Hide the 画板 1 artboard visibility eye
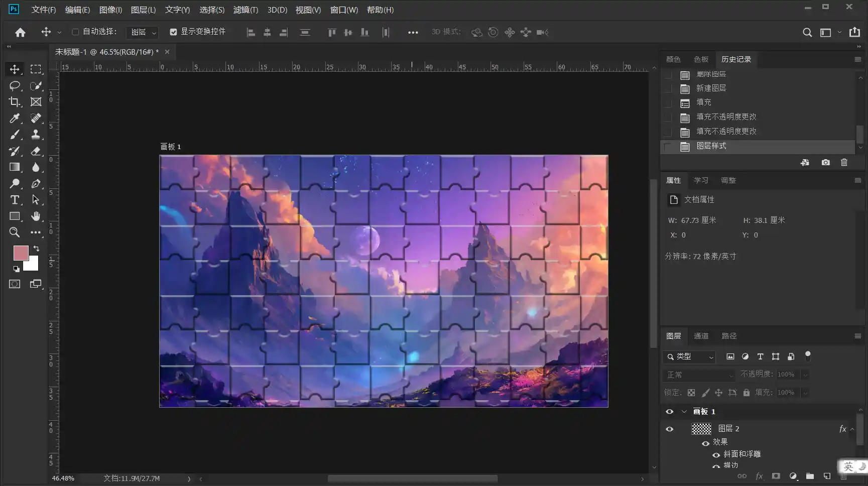Image resolution: width=868 pixels, height=486 pixels. [670, 412]
